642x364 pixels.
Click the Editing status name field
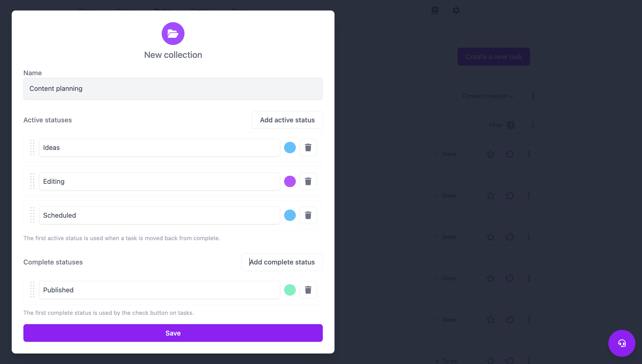[x=159, y=181]
